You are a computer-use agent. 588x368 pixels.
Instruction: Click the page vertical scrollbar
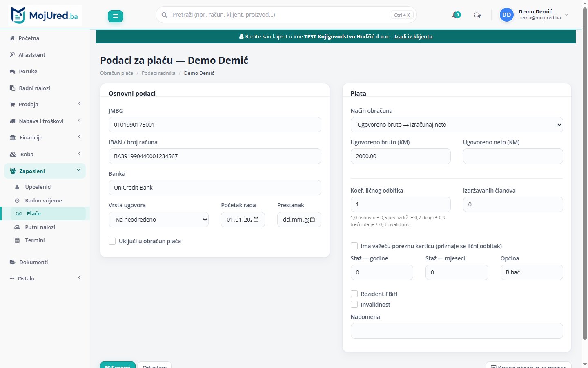click(585, 173)
